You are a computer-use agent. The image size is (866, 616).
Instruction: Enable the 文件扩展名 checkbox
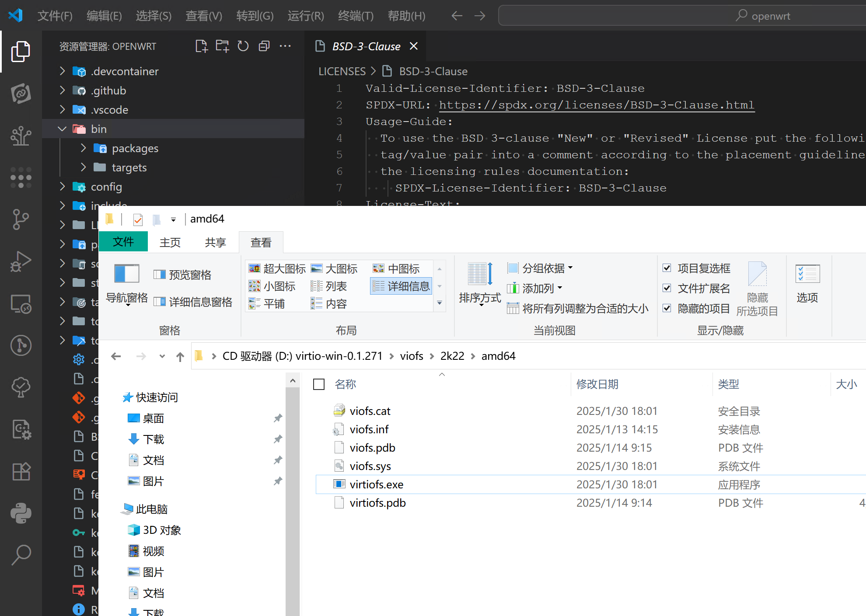coord(667,288)
